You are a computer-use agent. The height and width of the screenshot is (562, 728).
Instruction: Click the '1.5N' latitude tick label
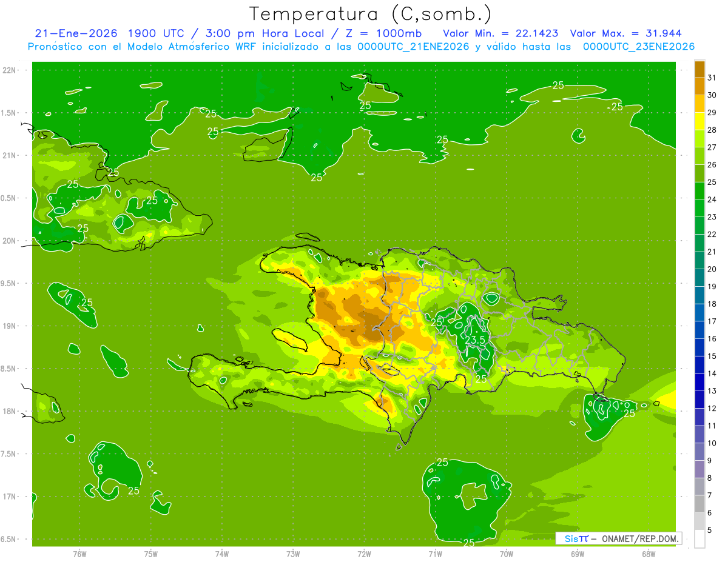(10, 113)
